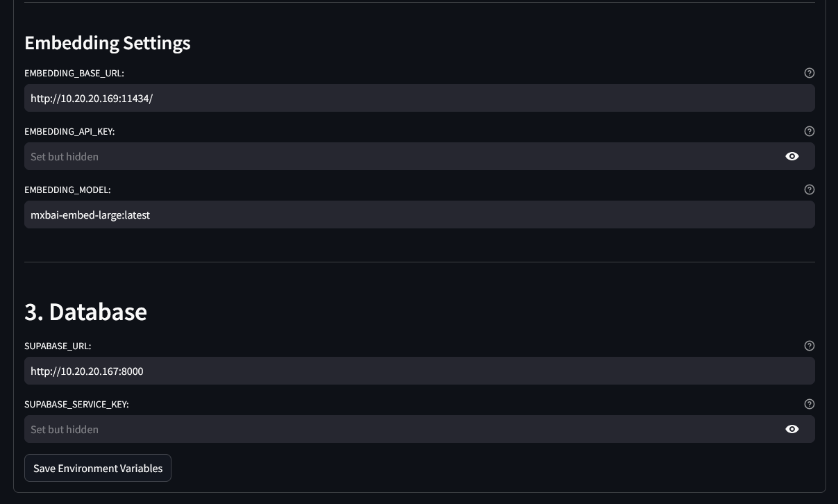Toggle visibility of the SUPABASE_SERVICE_KEY value
This screenshot has width=838, height=504.
coord(792,429)
